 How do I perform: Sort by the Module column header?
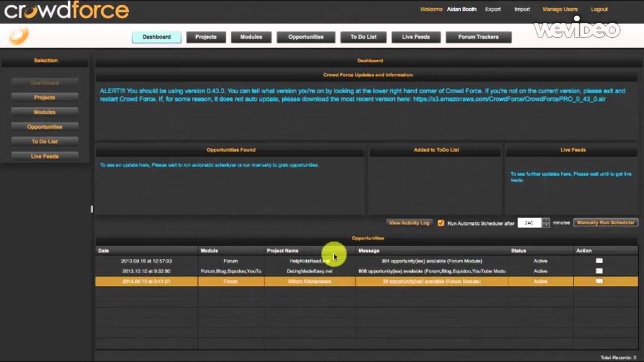[231, 250]
